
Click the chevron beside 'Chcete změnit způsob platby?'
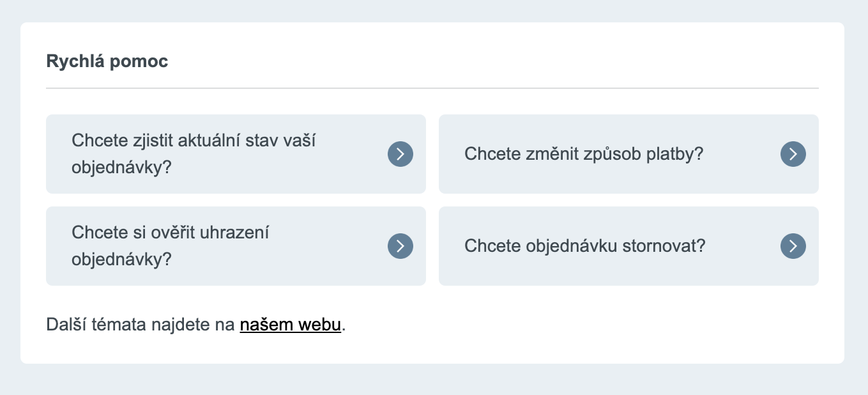tap(793, 154)
